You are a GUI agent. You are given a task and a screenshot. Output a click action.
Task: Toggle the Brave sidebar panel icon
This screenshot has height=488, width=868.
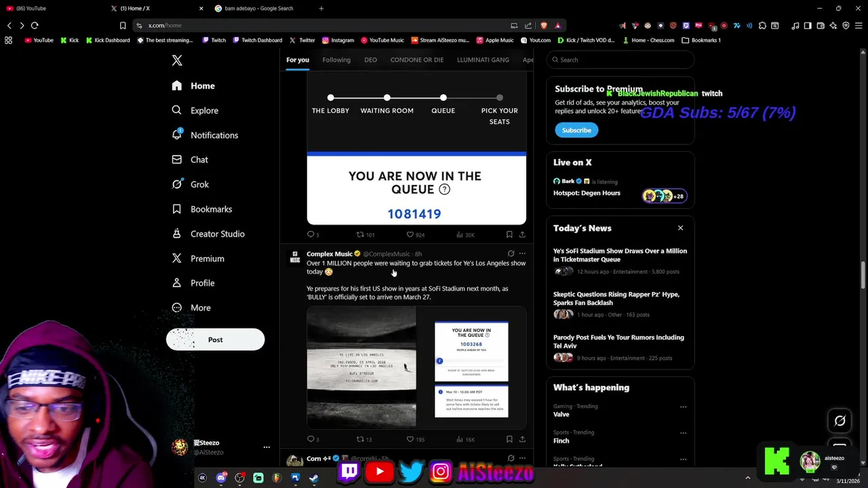coord(808,26)
